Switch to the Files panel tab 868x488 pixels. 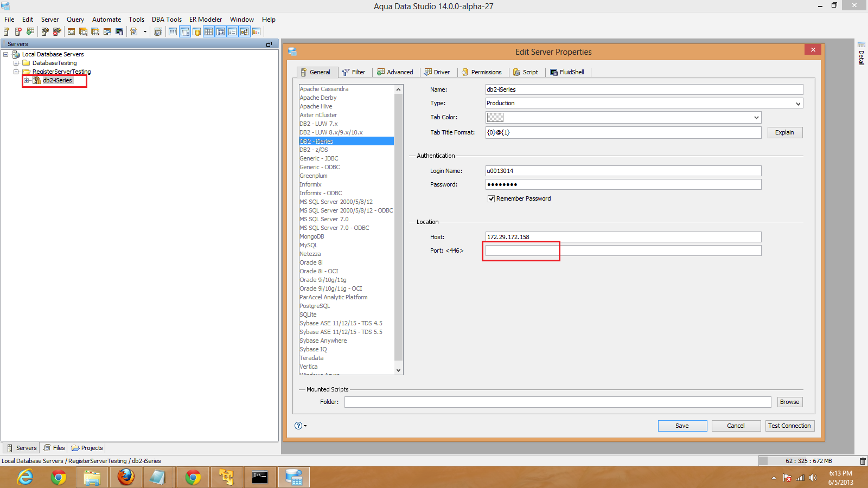coord(54,448)
